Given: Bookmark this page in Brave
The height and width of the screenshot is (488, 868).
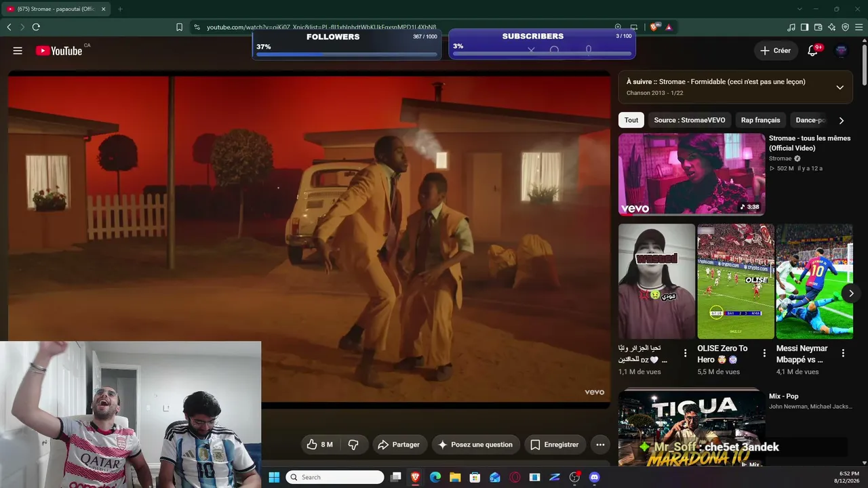Looking at the screenshot, I should pos(179,27).
